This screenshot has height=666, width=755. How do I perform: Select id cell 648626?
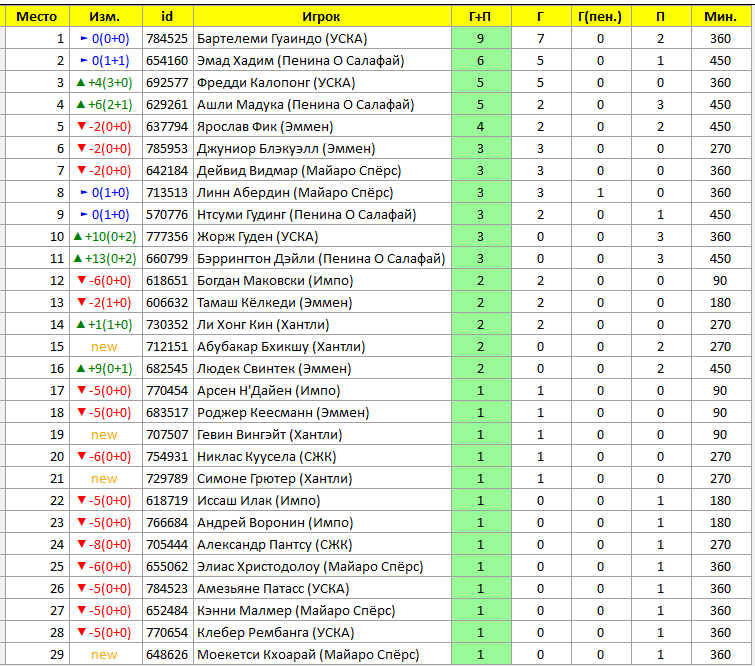tap(167, 654)
